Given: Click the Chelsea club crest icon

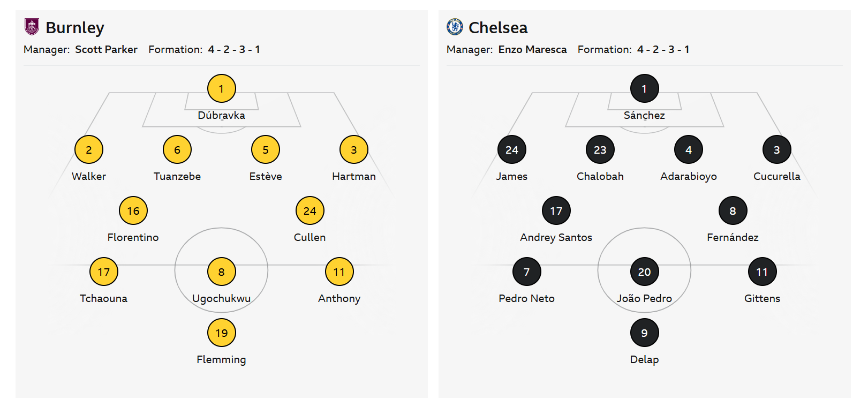Looking at the screenshot, I should (x=455, y=27).
